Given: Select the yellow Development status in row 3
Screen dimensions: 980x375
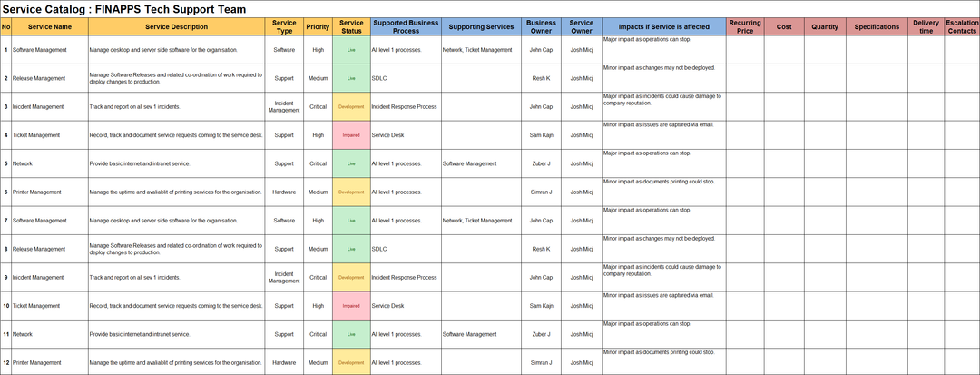Looking at the screenshot, I should point(351,107).
